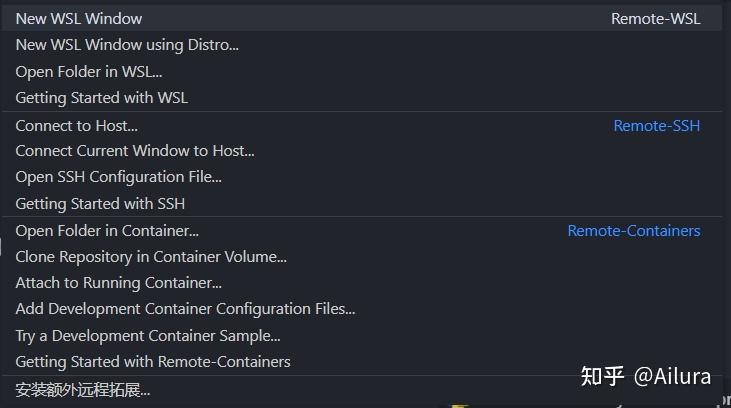Click the @Ailura author watermark

[x=673, y=377]
